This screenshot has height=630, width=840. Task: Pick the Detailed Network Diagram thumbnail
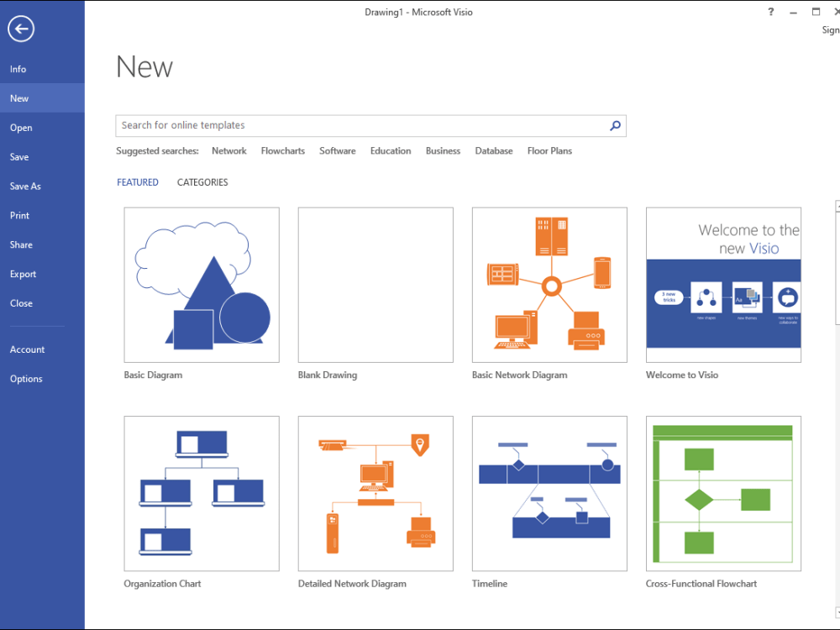pos(375,493)
